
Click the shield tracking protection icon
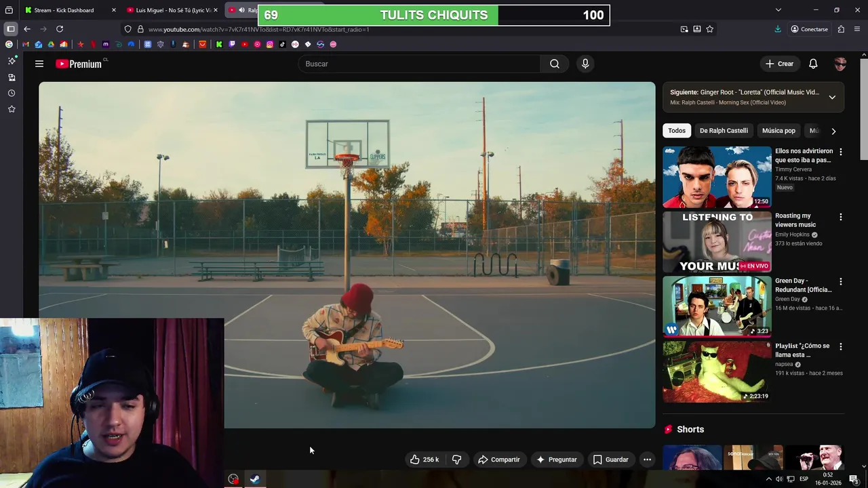[x=127, y=29]
